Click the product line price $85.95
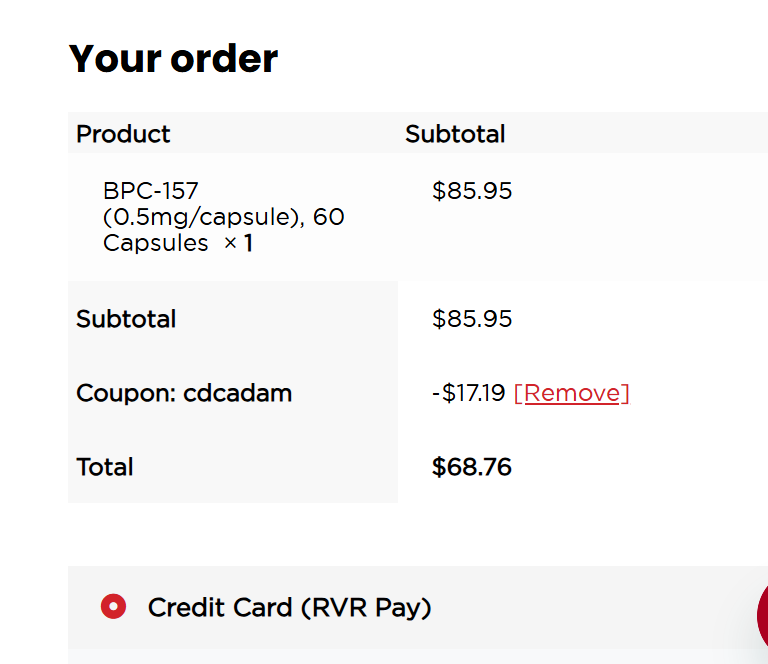The image size is (768, 664). tap(472, 191)
